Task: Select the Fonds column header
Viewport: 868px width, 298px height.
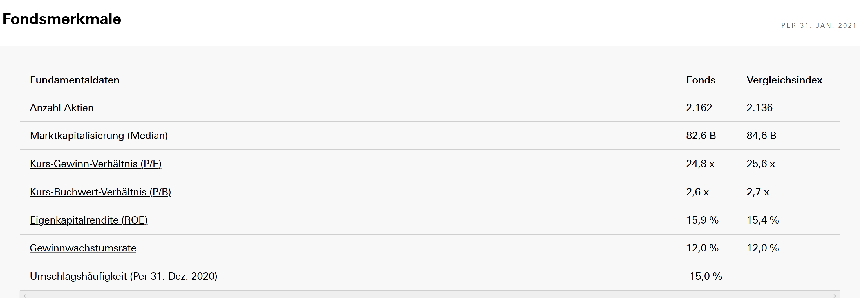Action: point(701,80)
